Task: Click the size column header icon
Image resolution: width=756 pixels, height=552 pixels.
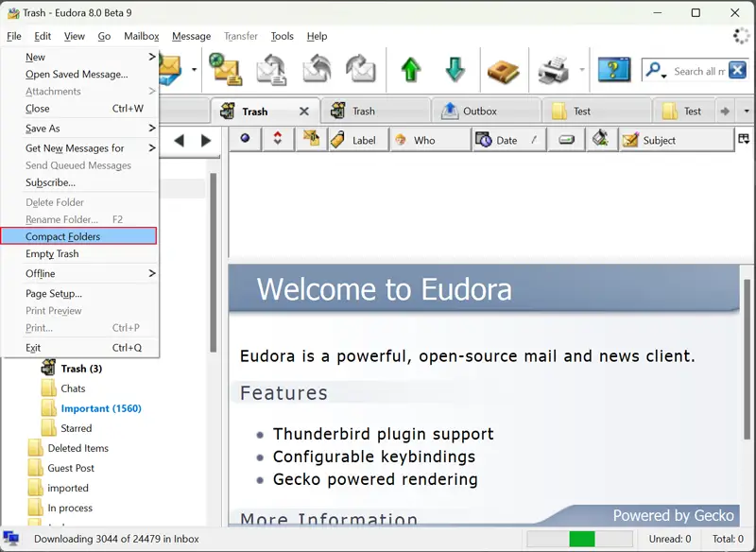Action: (566, 140)
